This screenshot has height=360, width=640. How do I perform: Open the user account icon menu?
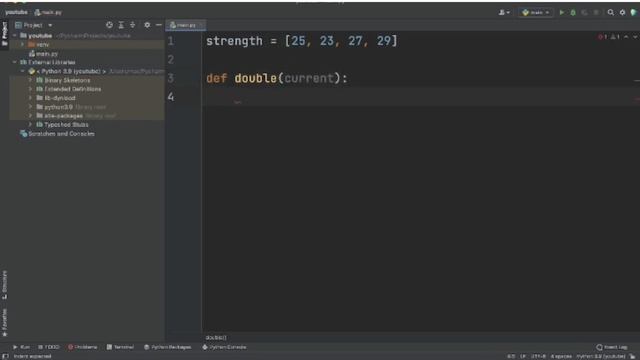pos(504,13)
